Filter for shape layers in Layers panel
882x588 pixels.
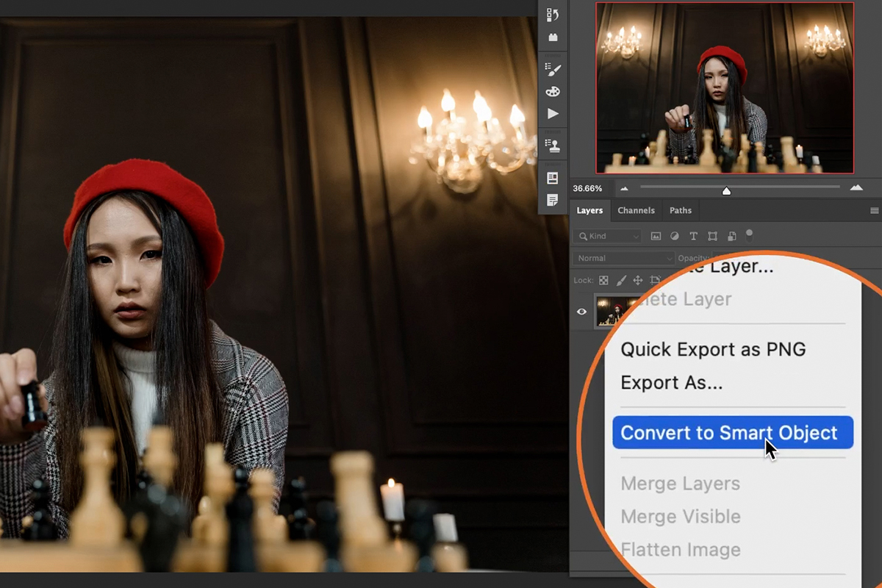pos(711,236)
